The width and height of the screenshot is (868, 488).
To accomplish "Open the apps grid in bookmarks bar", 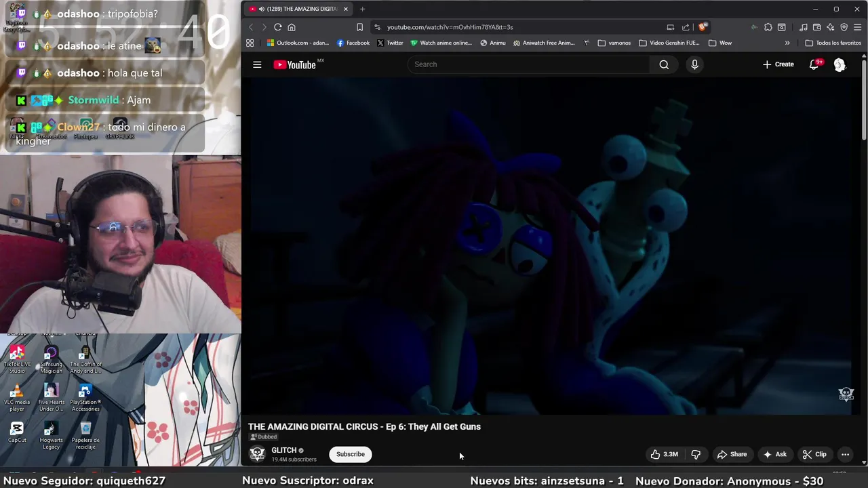I will click(x=250, y=43).
